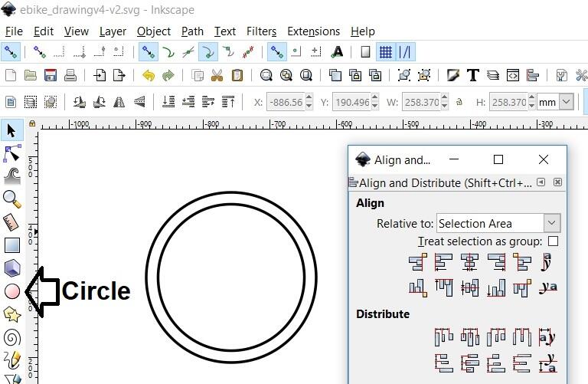The width and height of the screenshot is (588, 384).
Task: Align bottom edges of objects
Action: (x=496, y=288)
